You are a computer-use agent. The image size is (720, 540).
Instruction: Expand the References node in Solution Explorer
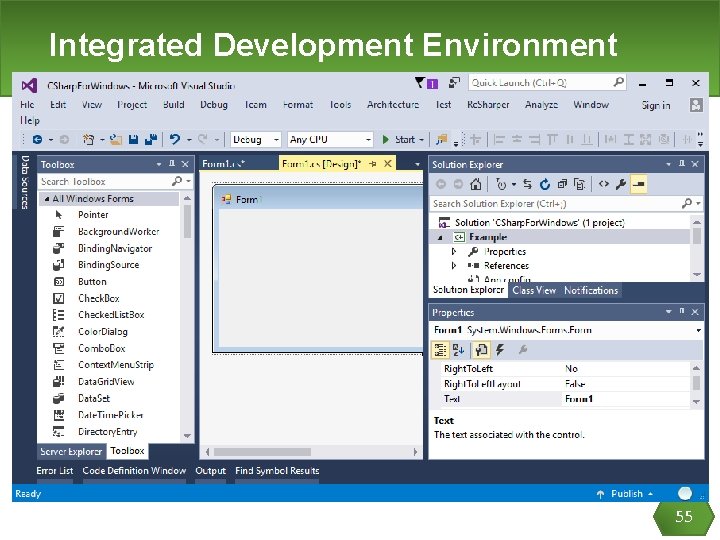[x=454, y=265]
